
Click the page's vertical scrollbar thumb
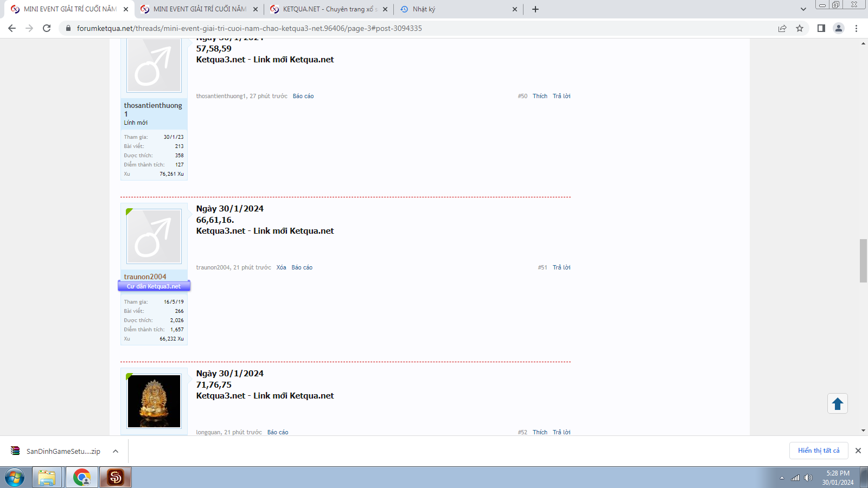(863, 260)
